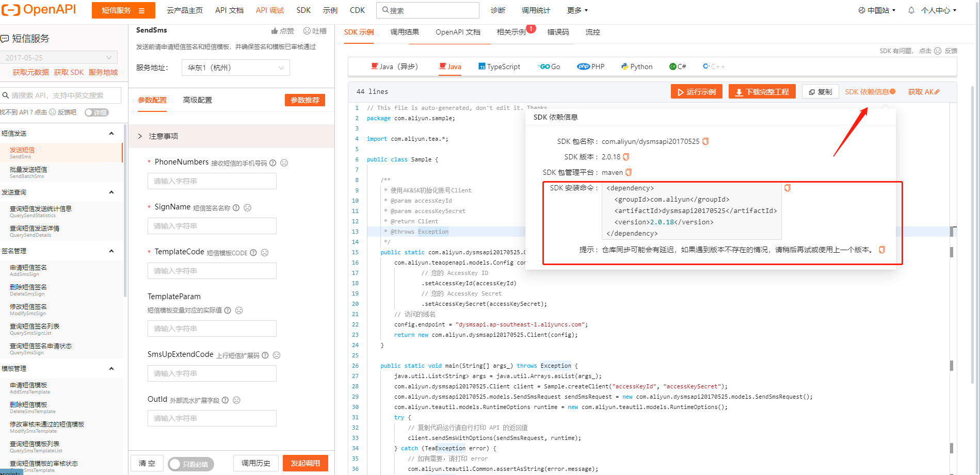
Task: Switch to the OpenAPI 文档 tab
Action: click(x=458, y=32)
